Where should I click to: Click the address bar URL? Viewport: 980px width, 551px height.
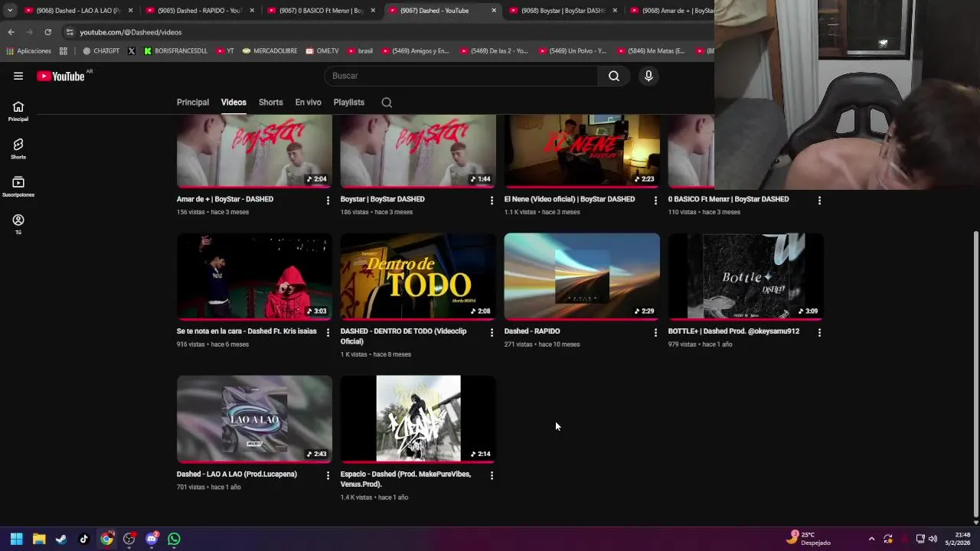click(131, 32)
